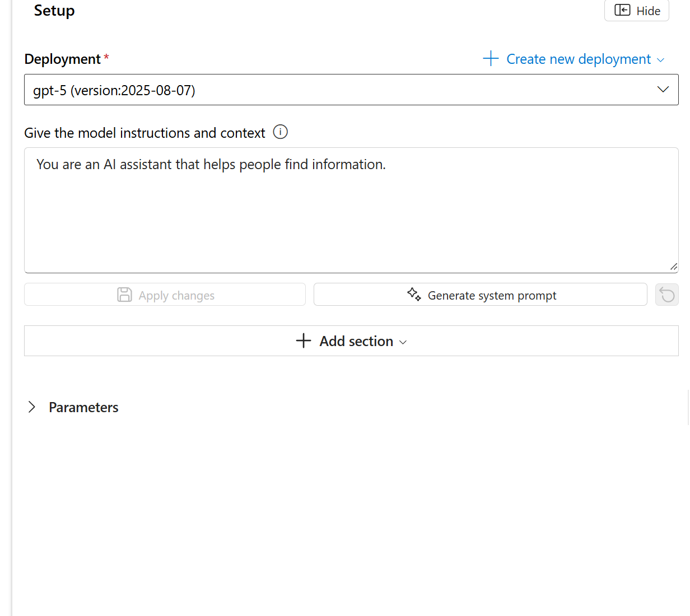Image resolution: width=690 pixels, height=616 pixels.
Task: Click the plus icon inside Add section
Action: (x=303, y=340)
